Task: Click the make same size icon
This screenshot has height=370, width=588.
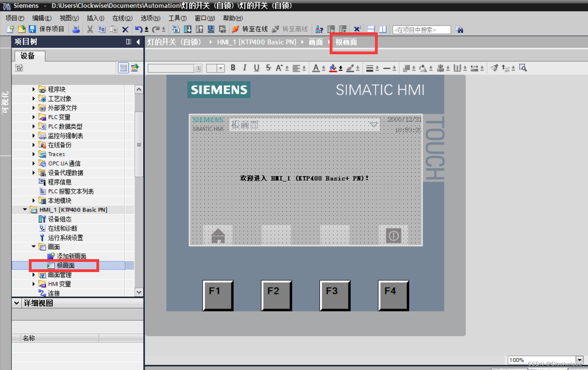Action: pyautogui.click(x=474, y=68)
